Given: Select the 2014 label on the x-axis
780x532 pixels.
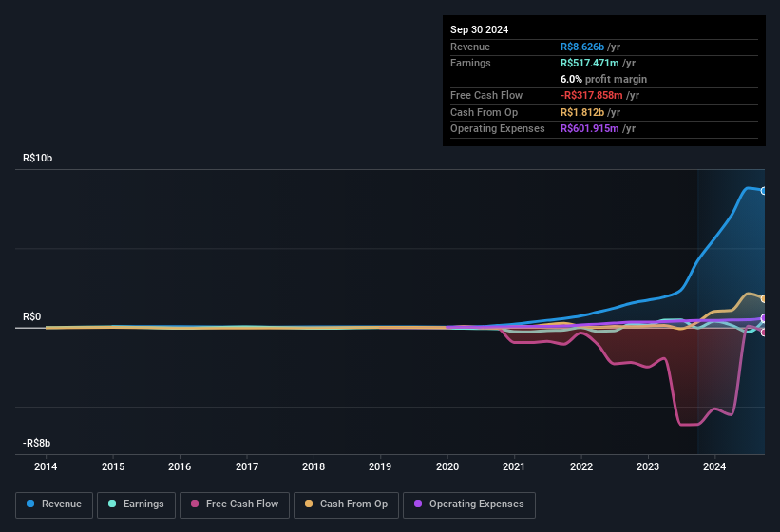Looking at the screenshot, I should pos(46,466).
